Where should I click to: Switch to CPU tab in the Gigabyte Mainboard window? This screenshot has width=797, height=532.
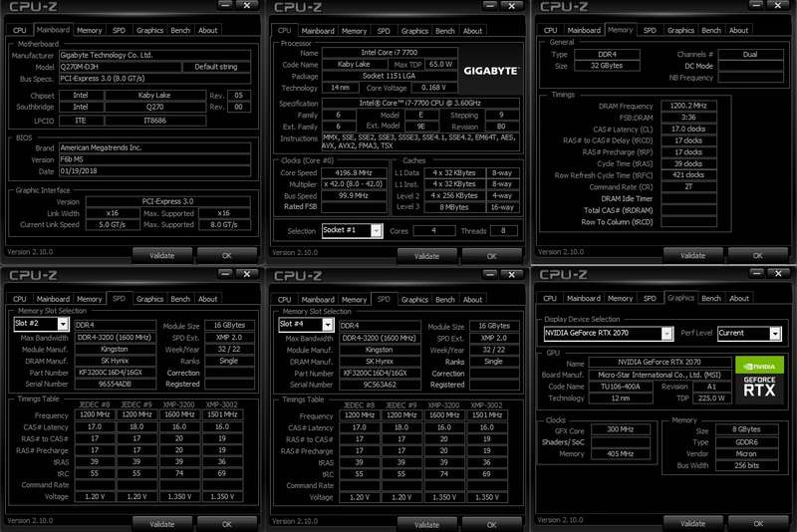click(19, 31)
